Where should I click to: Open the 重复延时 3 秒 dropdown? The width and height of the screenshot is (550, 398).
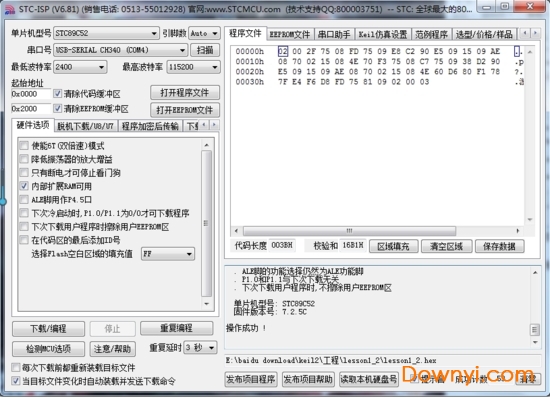[200, 348]
